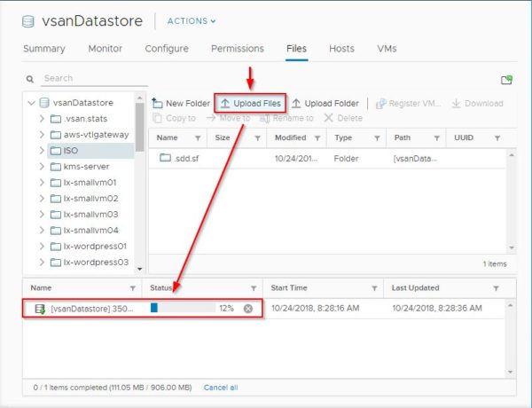Click the Move to toolbar item
The height and width of the screenshot is (408, 532).
tap(229, 118)
